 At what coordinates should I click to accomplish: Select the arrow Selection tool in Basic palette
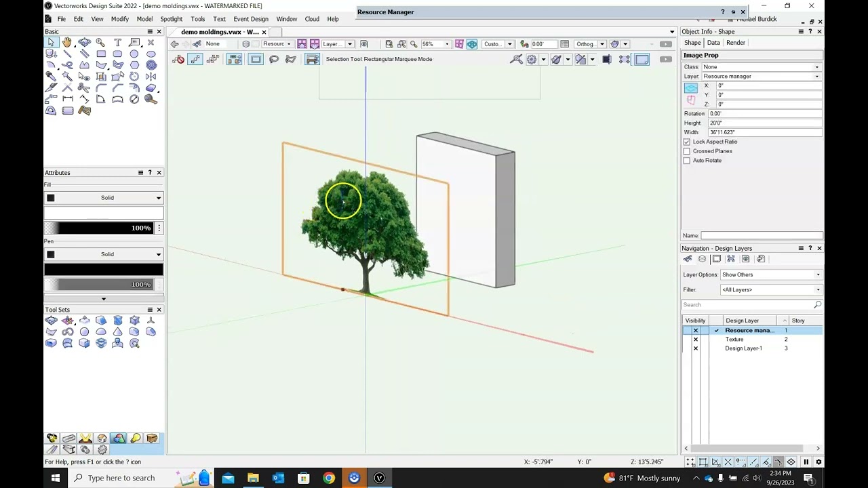click(x=51, y=42)
